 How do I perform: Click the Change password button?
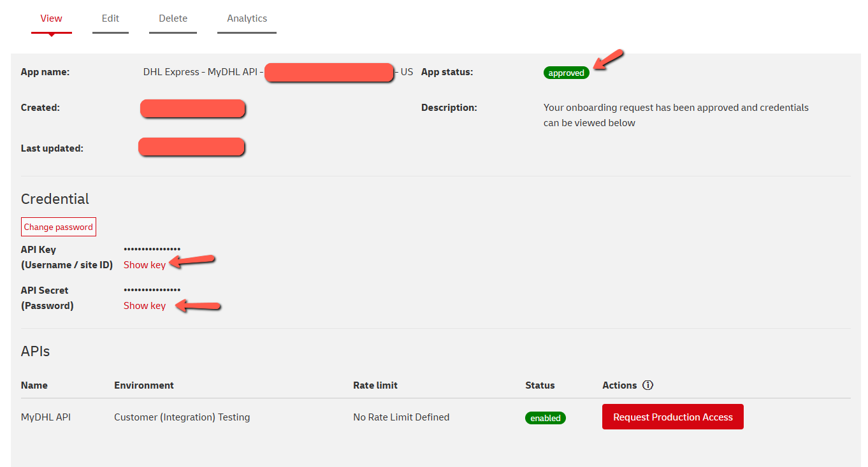[59, 227]
